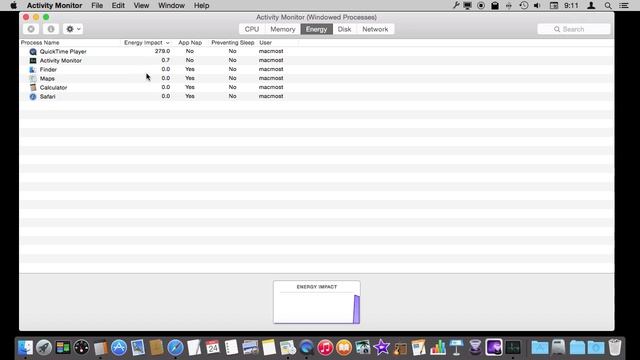Screen dimensions: 640x360
Task: Open the File menu
Action: [x=97, y=5]
